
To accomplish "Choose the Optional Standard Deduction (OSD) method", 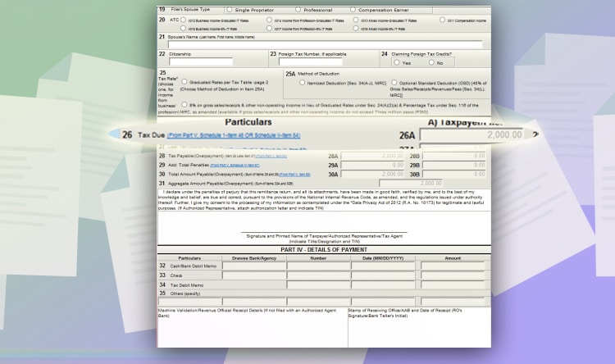I will [x=393, y=83].
